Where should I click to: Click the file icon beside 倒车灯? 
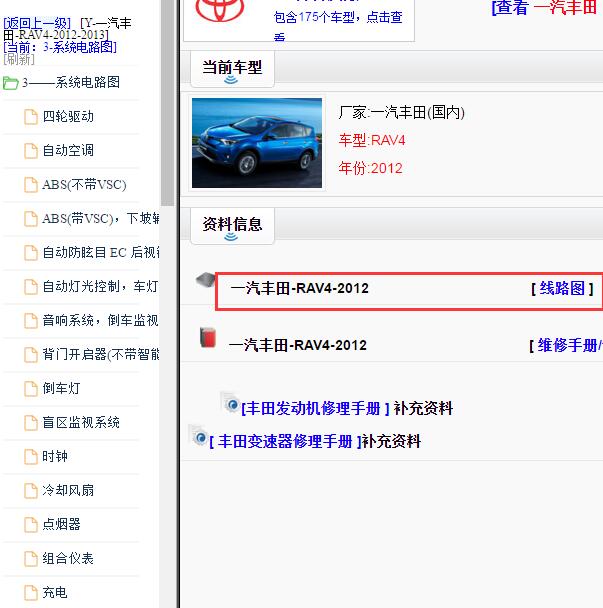click(x=31, y=389)
